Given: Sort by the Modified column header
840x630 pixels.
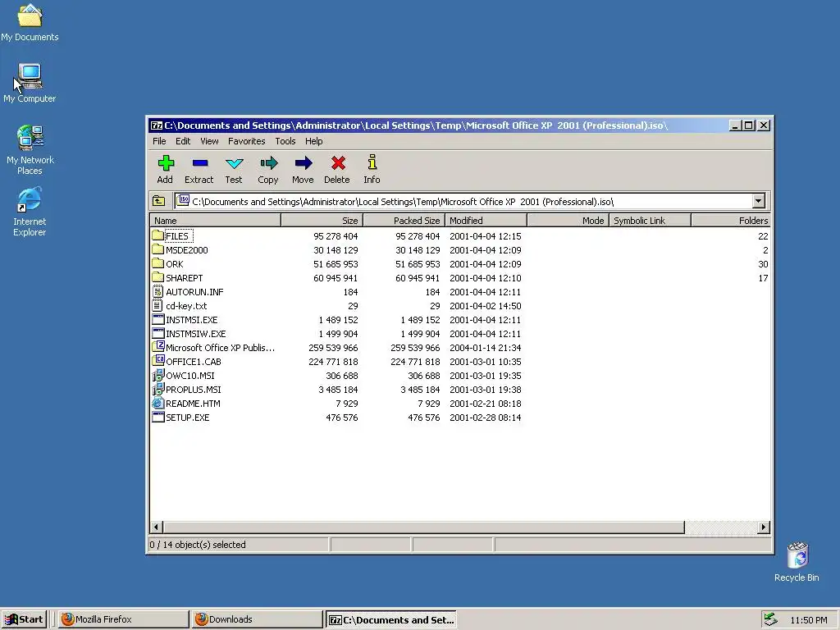Looking at the screenshot, I should 486,220.
